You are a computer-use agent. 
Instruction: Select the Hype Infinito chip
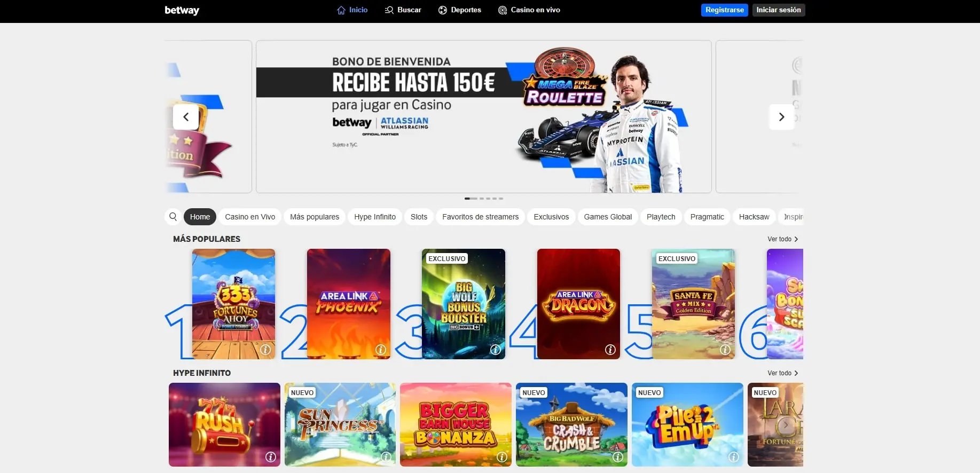pos(375,217)
